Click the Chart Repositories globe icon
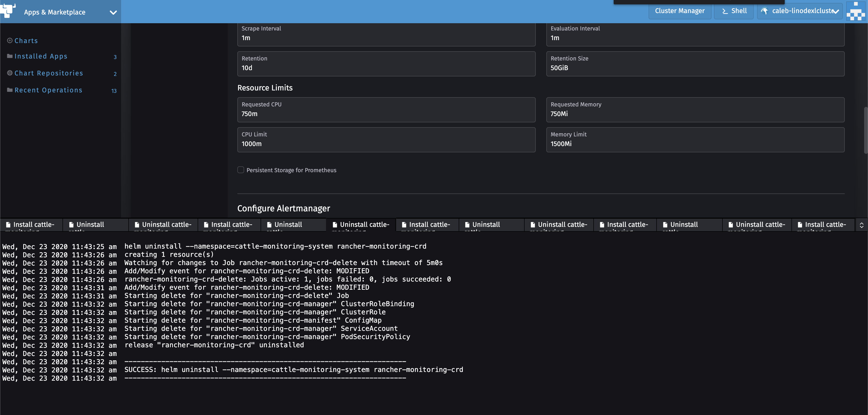 10,73
